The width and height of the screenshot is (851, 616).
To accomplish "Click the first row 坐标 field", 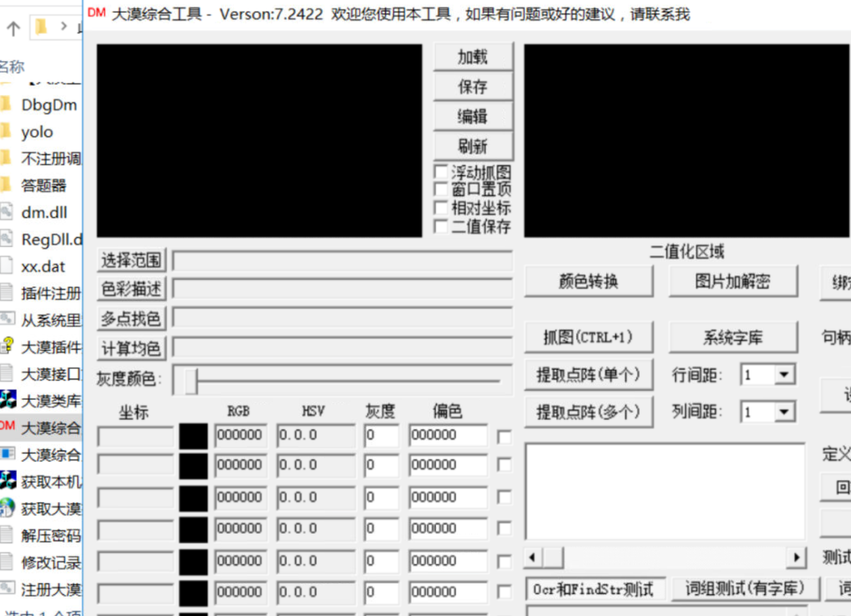I will 136,436.
